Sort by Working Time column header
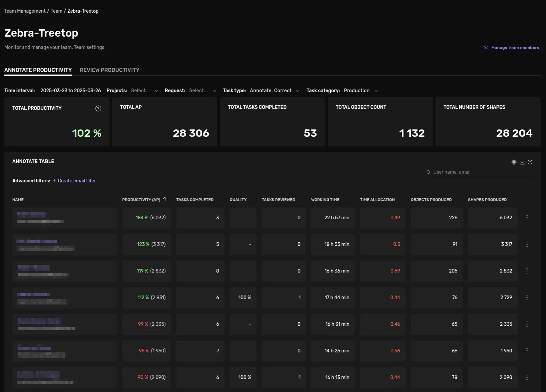546x392 pixels. pos(325,200)
